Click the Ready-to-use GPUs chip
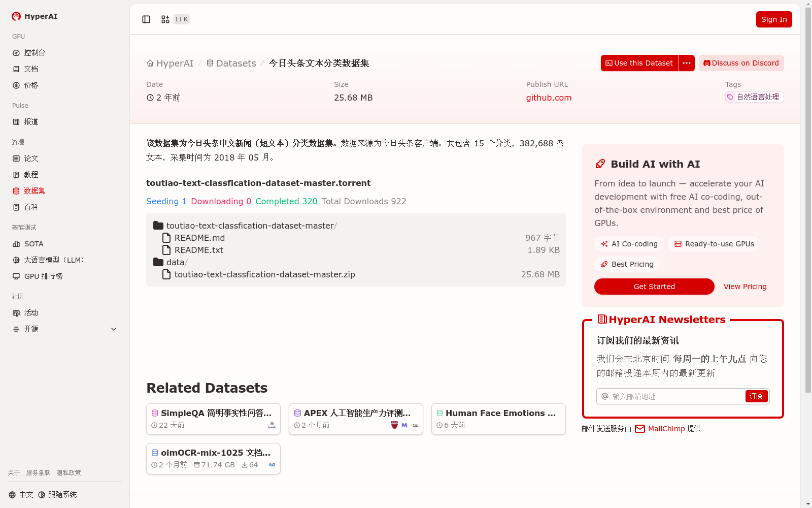 coord(714,244)
